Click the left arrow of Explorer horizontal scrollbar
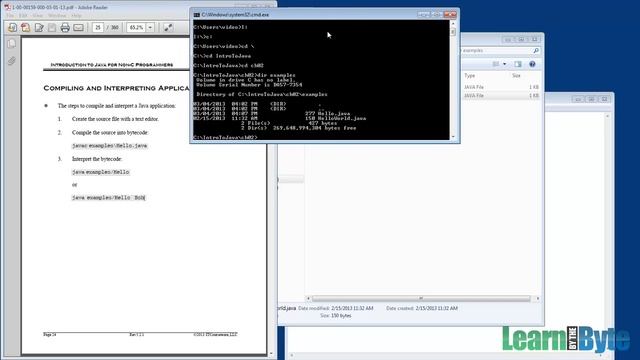 coord(308,299)
